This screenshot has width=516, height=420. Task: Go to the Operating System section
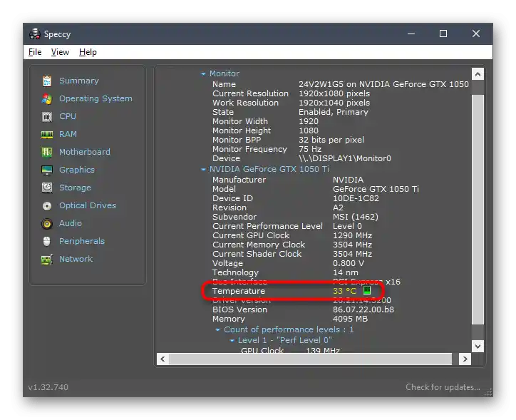[x=96, y=98]
